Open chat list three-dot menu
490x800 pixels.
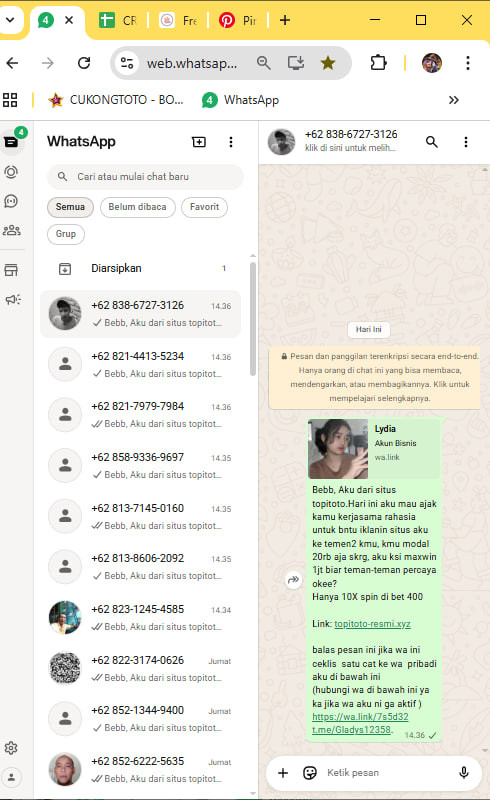[x=231, y=142]
